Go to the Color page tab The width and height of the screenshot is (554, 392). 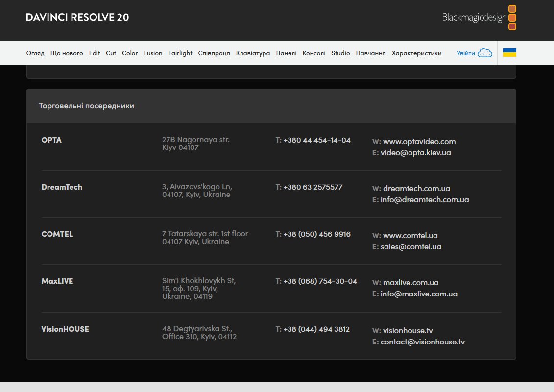coord(130,53)
